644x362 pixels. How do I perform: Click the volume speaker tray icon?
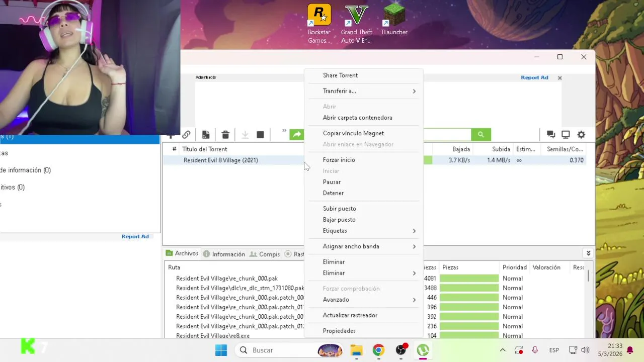[x=585, y=350]
